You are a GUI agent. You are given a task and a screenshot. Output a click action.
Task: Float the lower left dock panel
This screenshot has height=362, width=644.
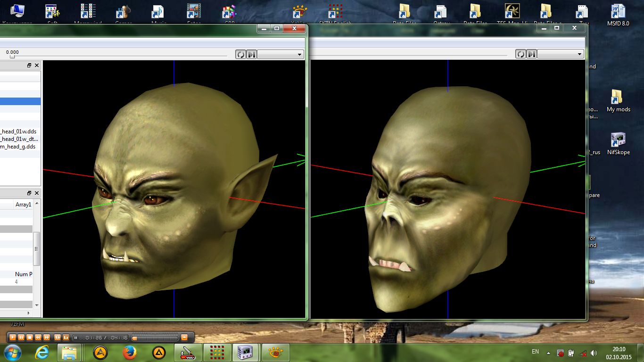(x=29, y=193)
